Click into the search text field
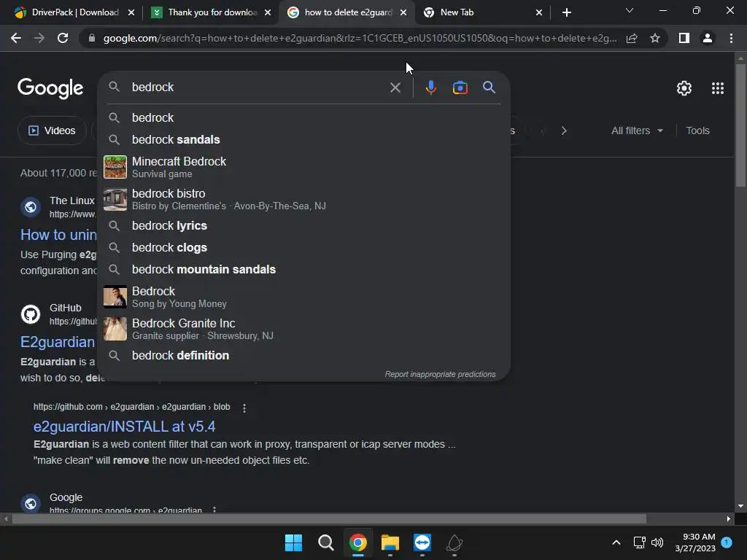Screen dimensions: 747x560 pyautogui.click(x=258, y=87)
